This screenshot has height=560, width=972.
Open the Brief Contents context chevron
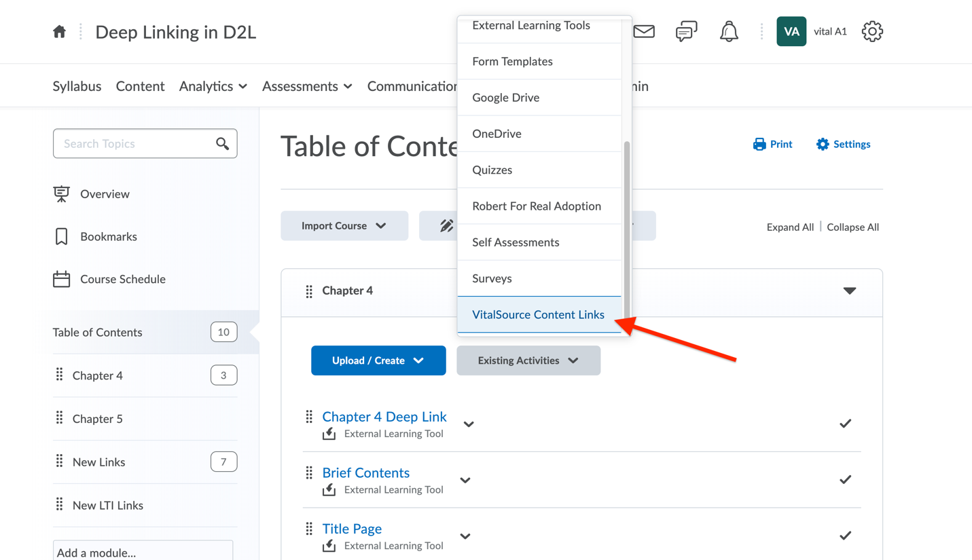click(465, 480)
